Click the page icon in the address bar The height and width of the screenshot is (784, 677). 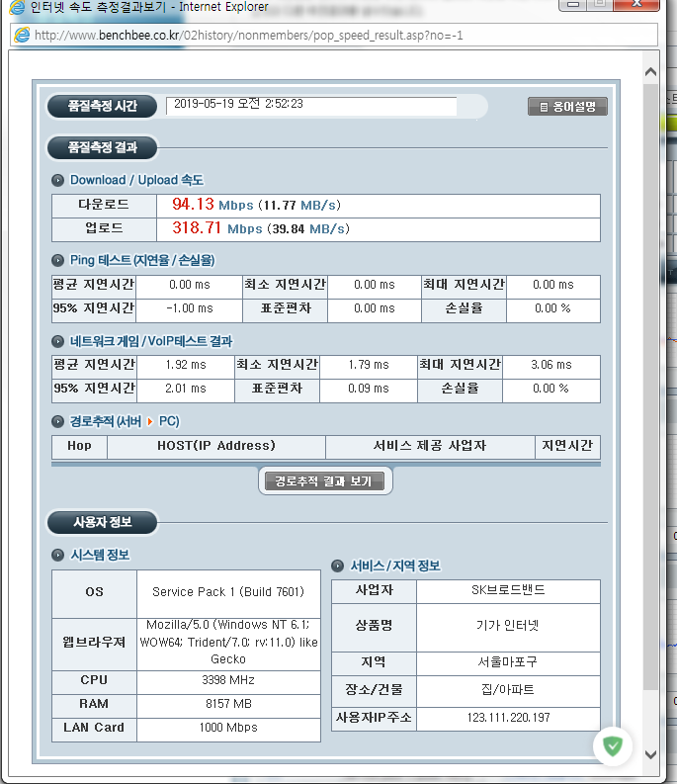click(x=22, y=36)
